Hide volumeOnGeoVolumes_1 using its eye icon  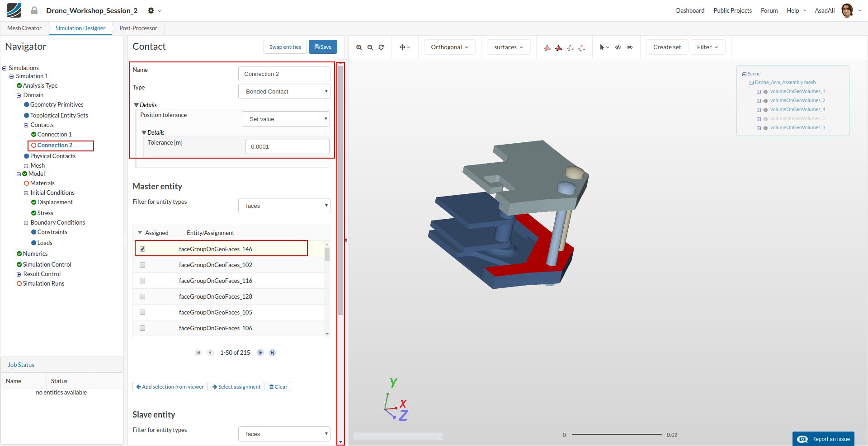click(766, 92)
